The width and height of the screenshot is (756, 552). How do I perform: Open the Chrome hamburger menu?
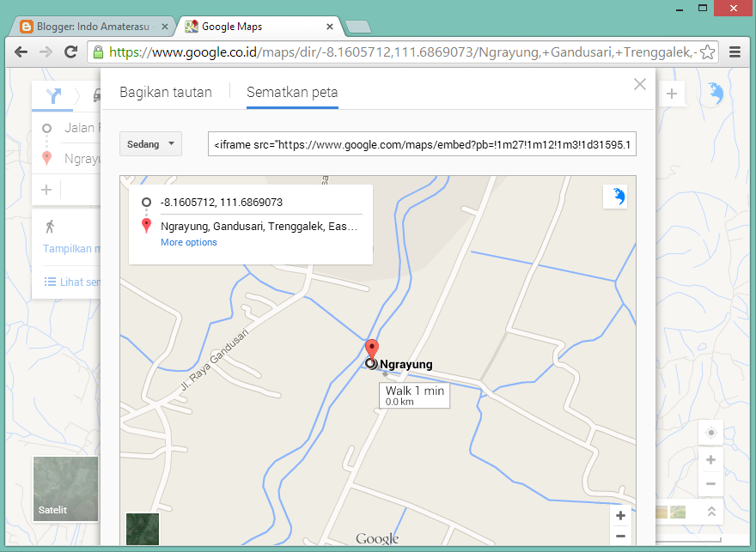735,52
